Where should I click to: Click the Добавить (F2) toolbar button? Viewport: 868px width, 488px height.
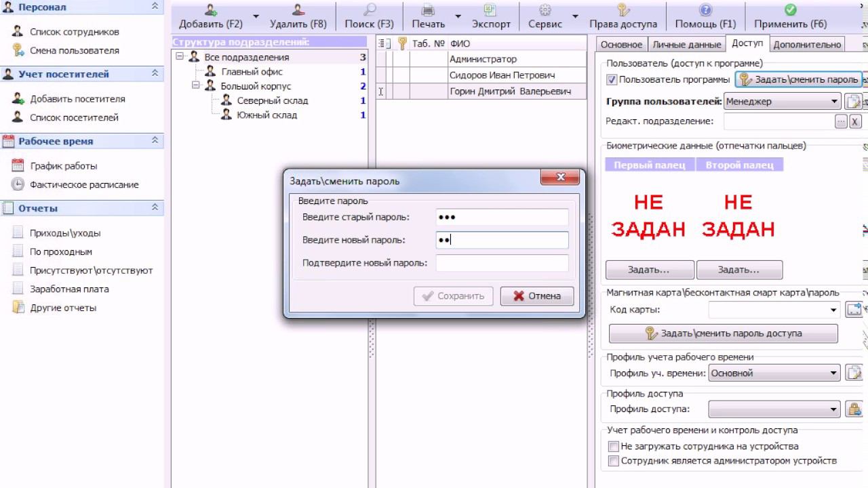(x=210, y=17)
